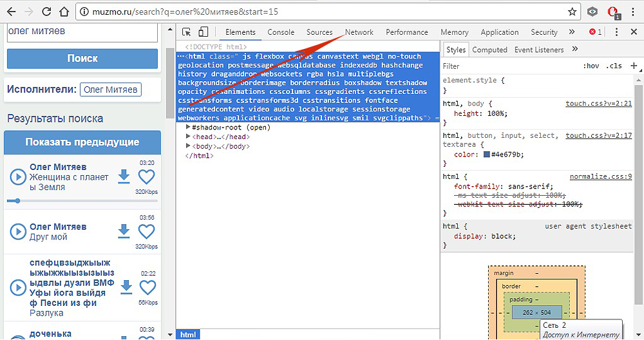Open touch.css?v=2:21 source link

click(598, 104)
